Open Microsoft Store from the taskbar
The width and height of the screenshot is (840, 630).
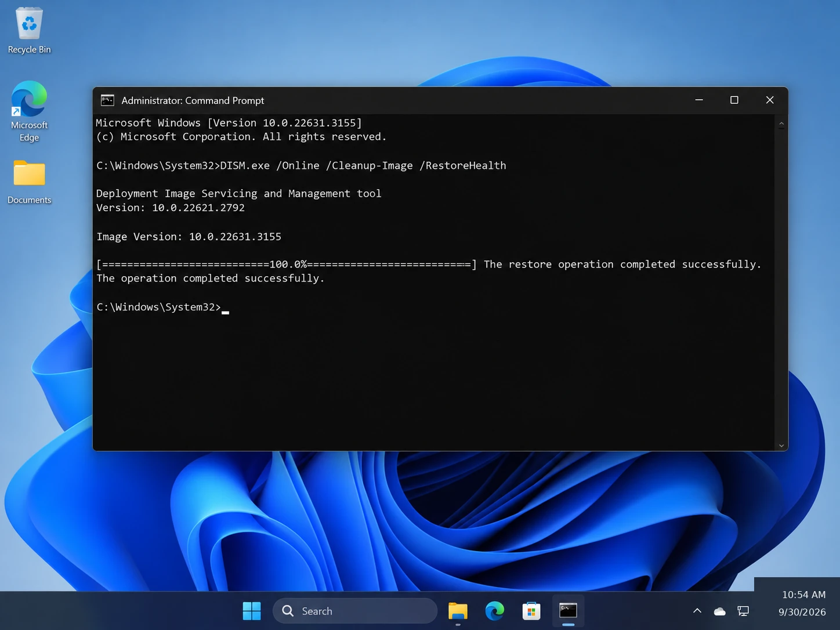click(x=531, y=611)
